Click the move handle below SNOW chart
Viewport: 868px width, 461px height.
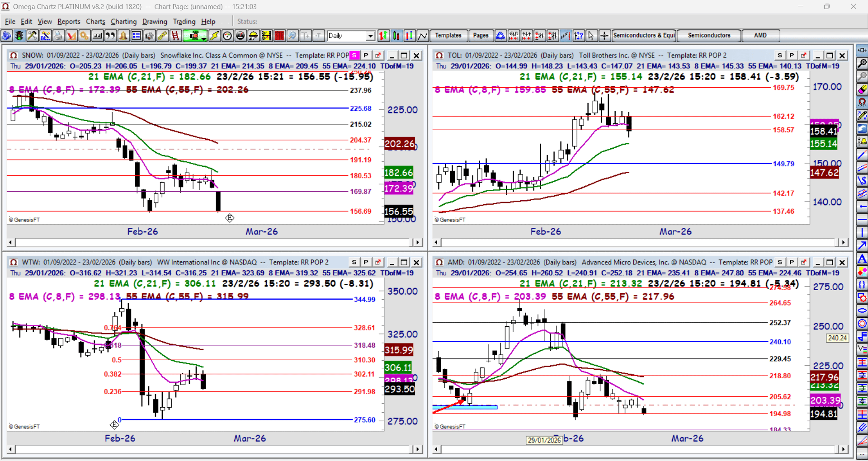pos(230,218)
